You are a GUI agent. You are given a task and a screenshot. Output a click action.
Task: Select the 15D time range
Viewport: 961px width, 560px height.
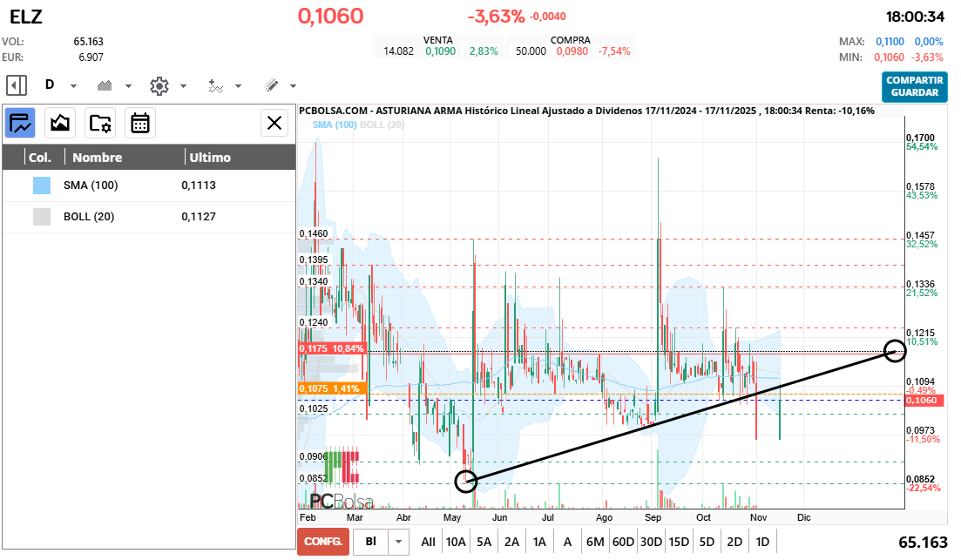pos(679,542)
